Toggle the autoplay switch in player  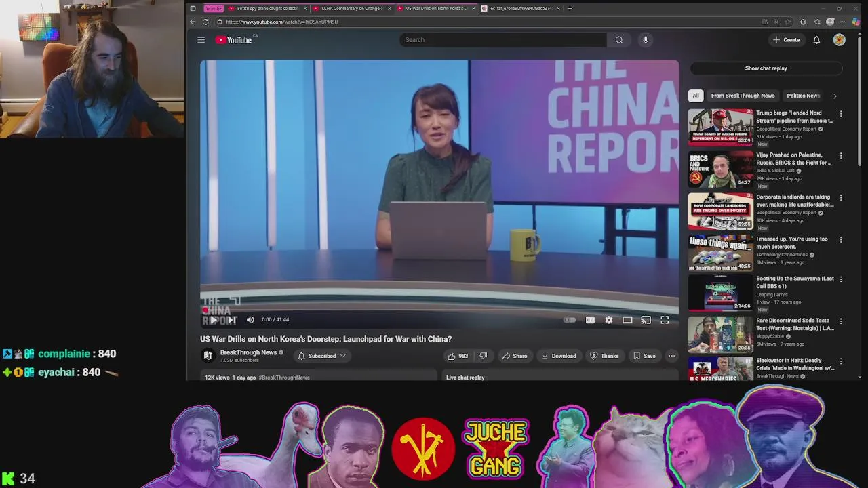(570, 320)
